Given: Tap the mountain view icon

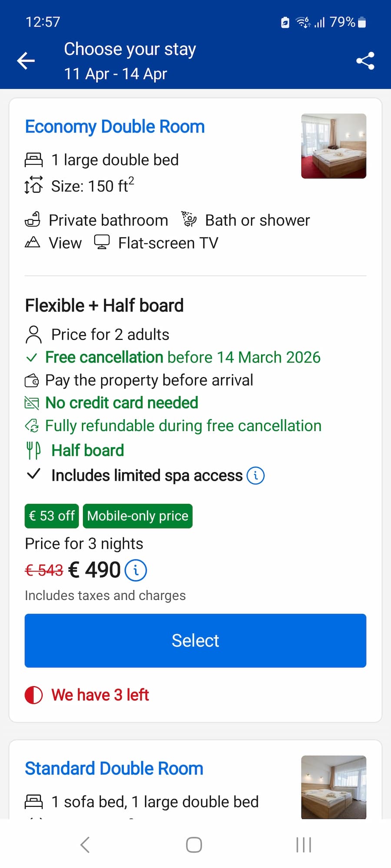Looking at the screenshot, I should pyautogui.click(x=33, y=243).
